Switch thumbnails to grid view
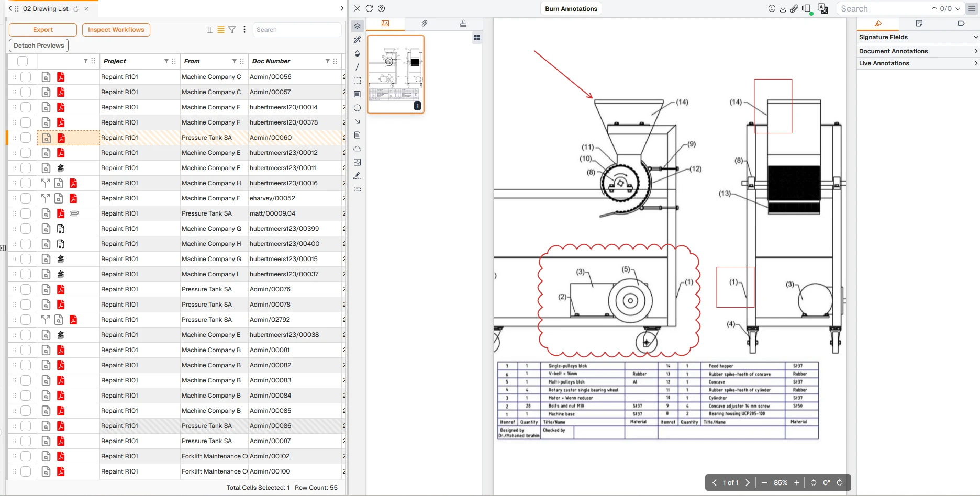 (477, 38)
